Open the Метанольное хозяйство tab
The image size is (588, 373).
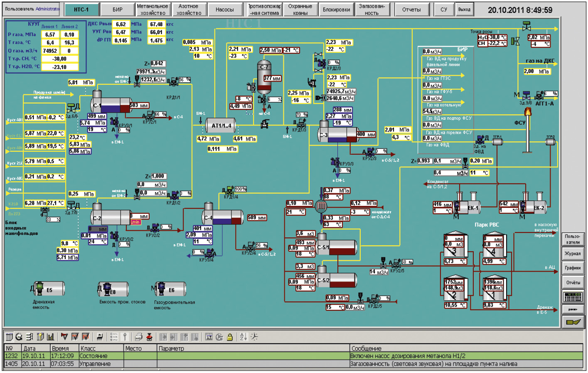[153, 9]
